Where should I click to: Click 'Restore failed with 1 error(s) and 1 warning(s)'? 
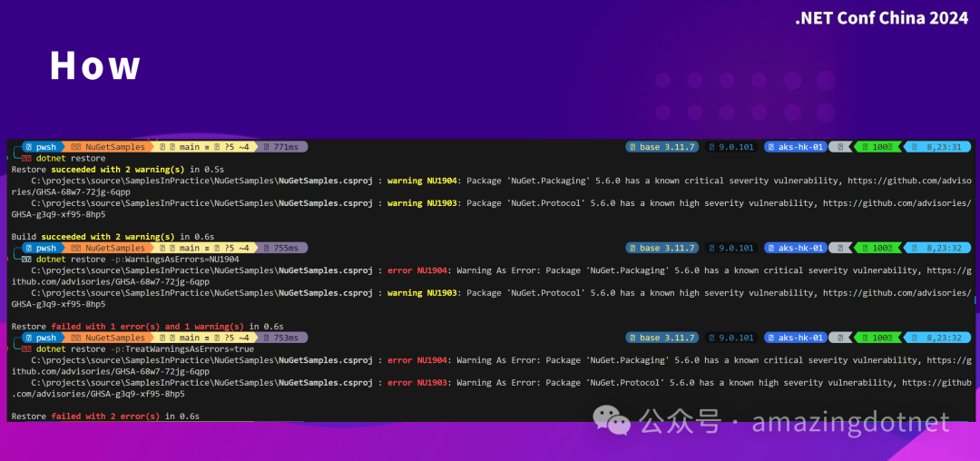(x=148, y=326)
